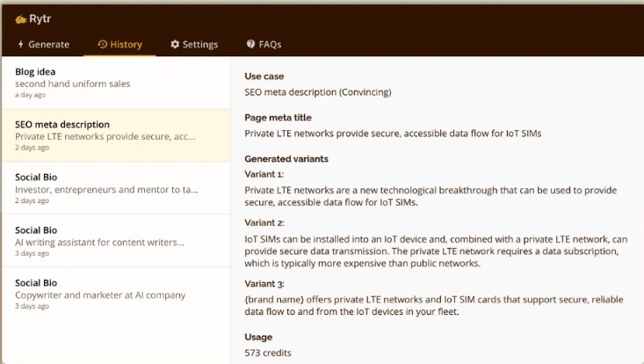Click the 'Use case' heading
Image resolution: width=644 pixels, height=364 pixels.
264,76
